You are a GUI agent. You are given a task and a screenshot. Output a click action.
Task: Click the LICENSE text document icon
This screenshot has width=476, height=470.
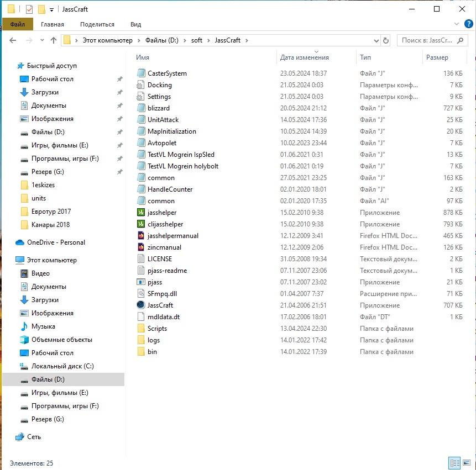tap(140, 258)
